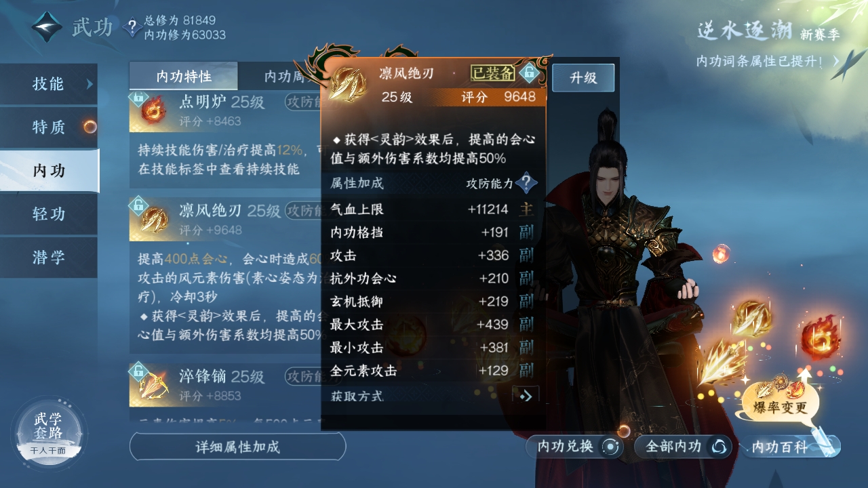This screenshot has width=868, height=488.
Task: Open the cultivation help question mark icon
Action: tap(132, 28)
